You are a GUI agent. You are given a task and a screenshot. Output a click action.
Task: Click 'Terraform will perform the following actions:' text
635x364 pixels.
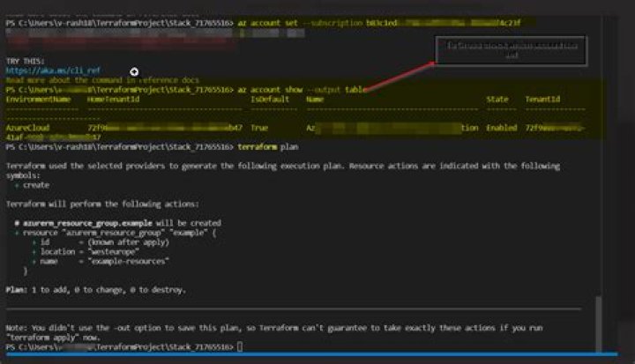click(102, 204)
